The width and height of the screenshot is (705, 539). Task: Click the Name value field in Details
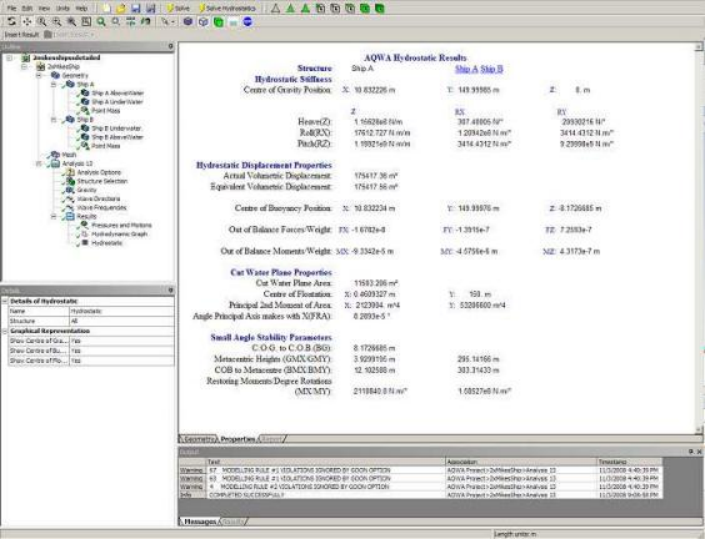(x=122, y=311)
